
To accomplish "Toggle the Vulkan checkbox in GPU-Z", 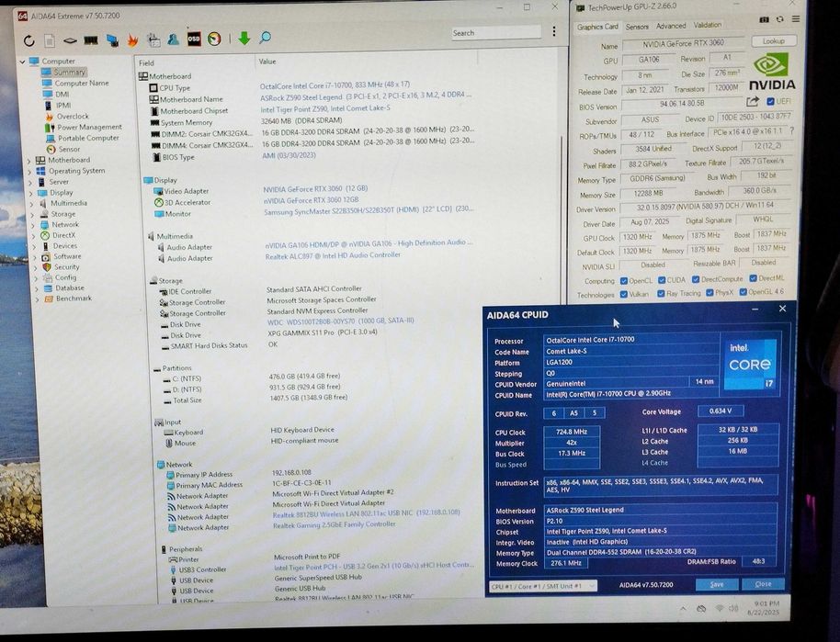I will coord(624,295).
